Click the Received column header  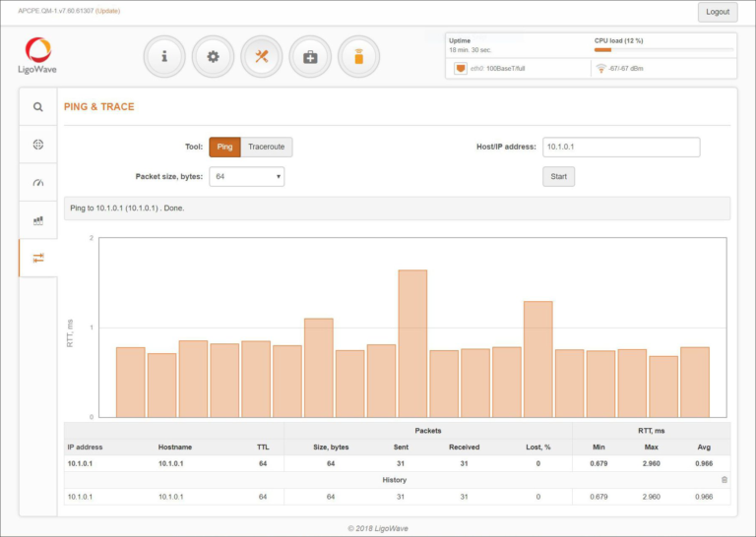464,447
